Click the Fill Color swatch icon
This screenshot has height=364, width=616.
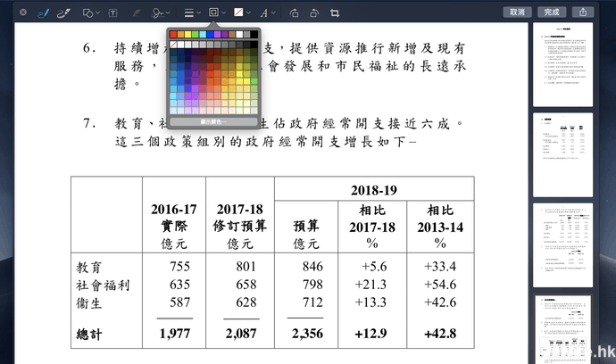pos(238,12)
